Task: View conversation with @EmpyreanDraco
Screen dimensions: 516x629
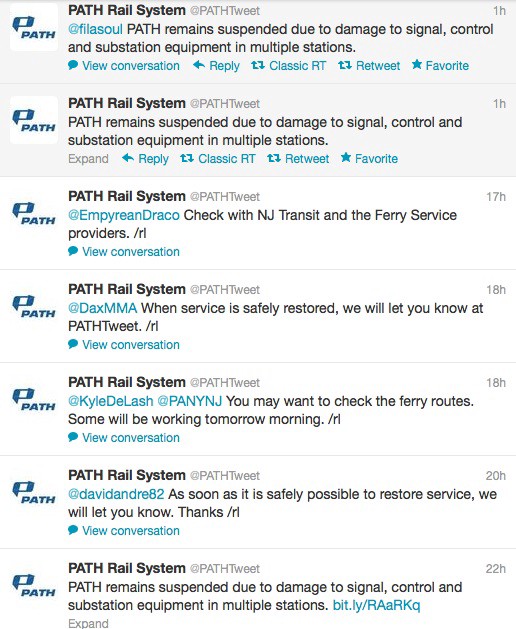Action: [124, 252]
